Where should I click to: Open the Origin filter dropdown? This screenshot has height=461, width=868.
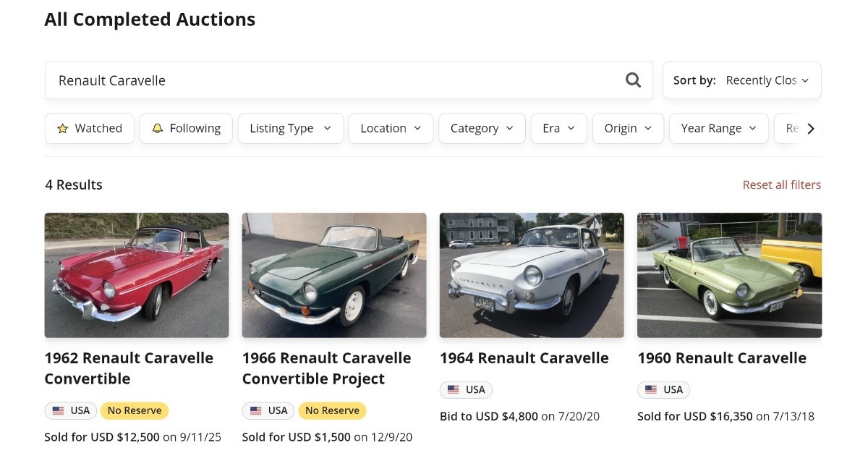(628, 128)
